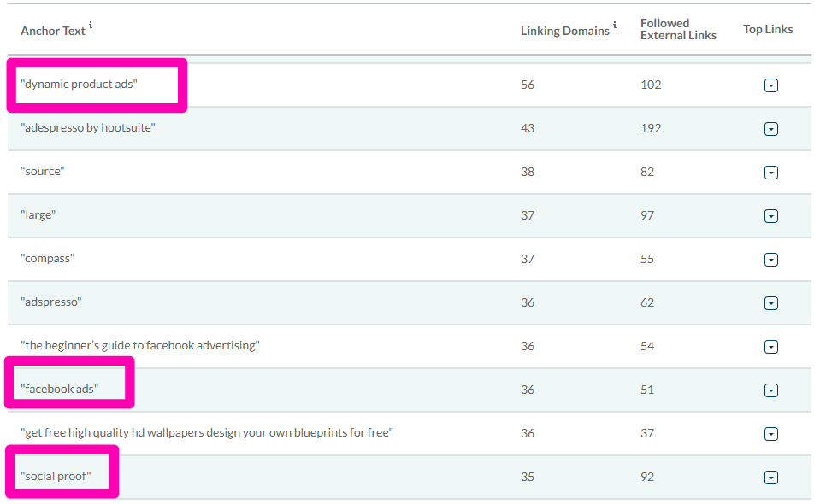Image resolution: width=826 pixels, height=504 pixels.
Task: Click the Linking Domains info icon
Action: click(614, 25)
